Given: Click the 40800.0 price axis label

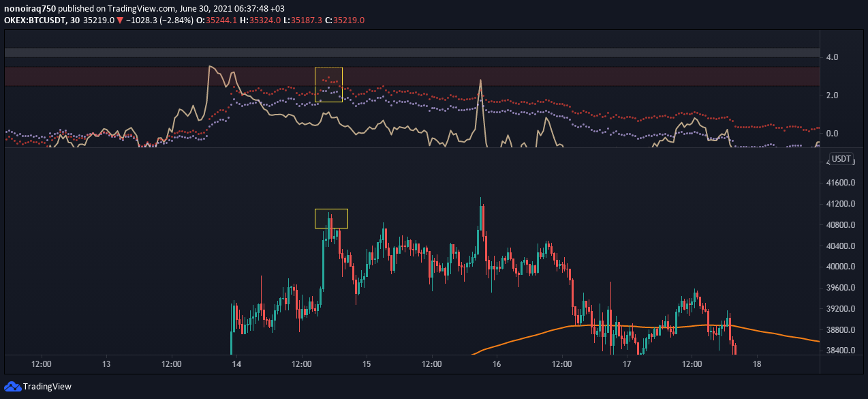Looking at the screenshot, I should 841,225.
